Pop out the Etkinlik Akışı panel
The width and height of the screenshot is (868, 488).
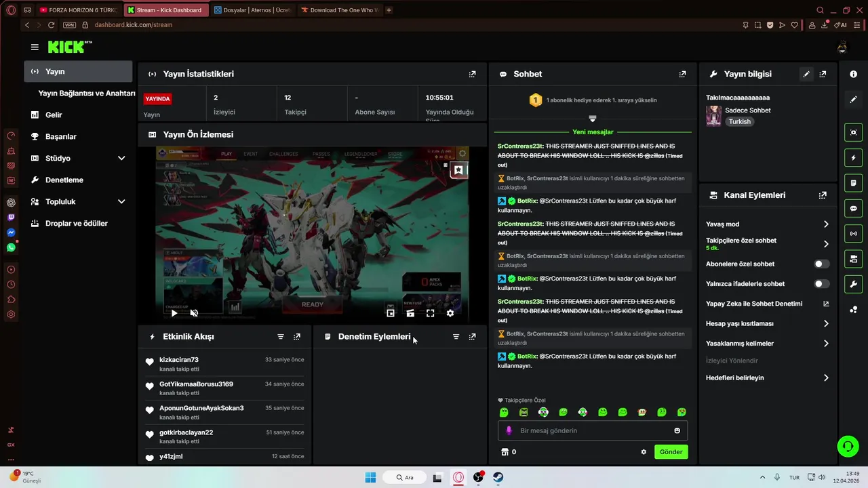pos(297,337)
